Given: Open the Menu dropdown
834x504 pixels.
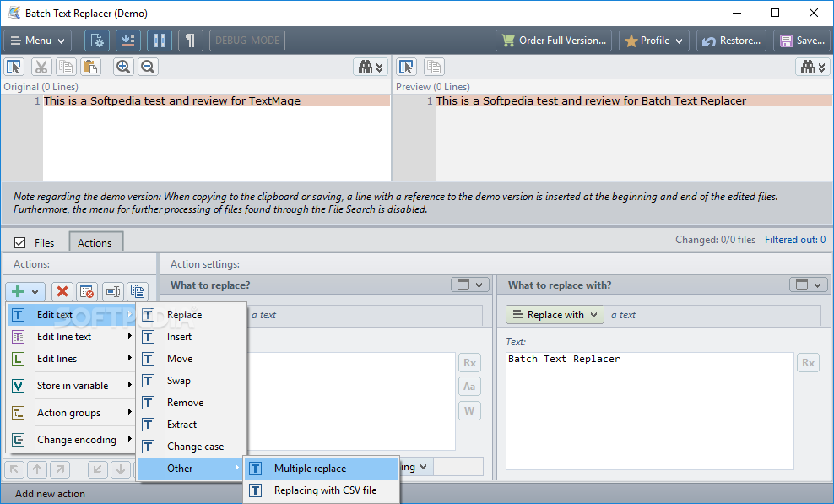Looking at the screenshot, I should 37,41.
